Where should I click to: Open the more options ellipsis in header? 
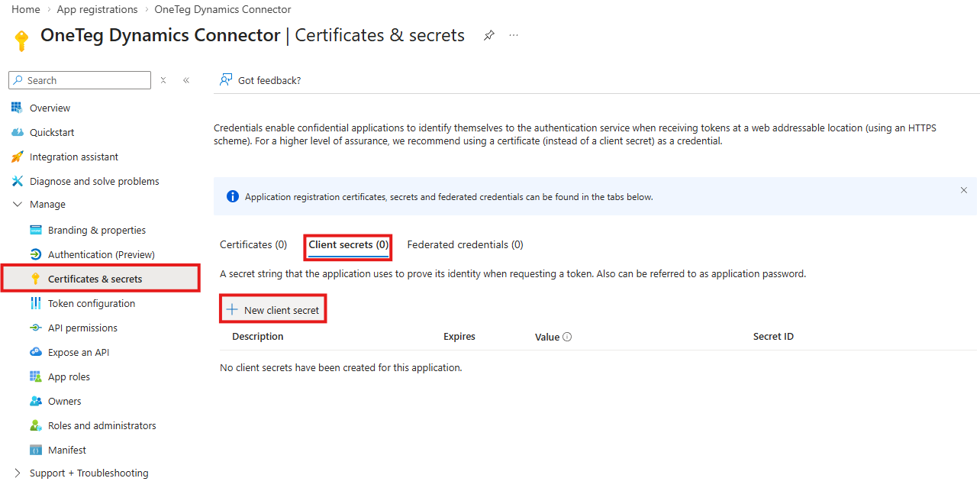(x=514, y=36)
